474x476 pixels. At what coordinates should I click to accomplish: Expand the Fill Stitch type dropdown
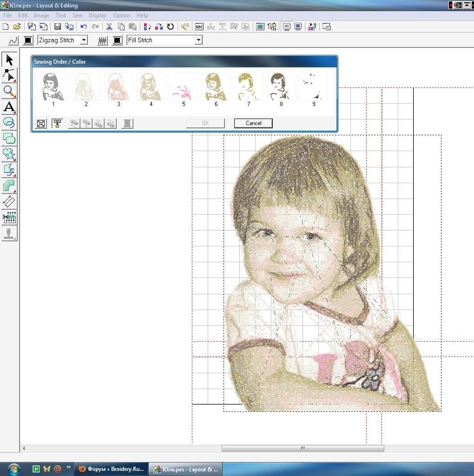point(198,40)
